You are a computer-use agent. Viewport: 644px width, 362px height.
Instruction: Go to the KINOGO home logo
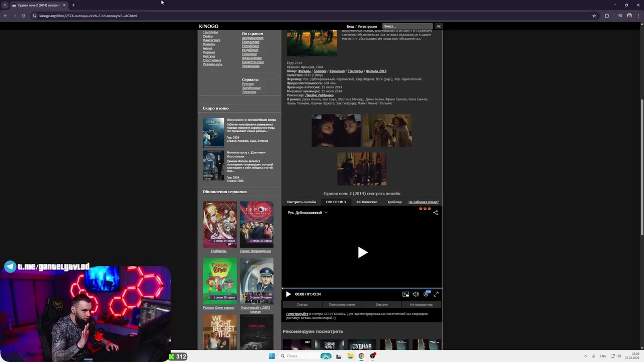click(x=208, y=26)
